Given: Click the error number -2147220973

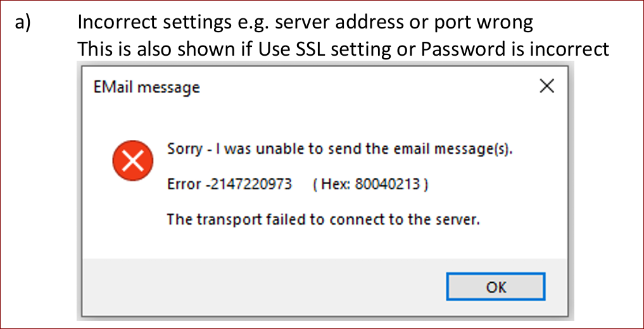Looking at the screenshot, I should (248, 185).
